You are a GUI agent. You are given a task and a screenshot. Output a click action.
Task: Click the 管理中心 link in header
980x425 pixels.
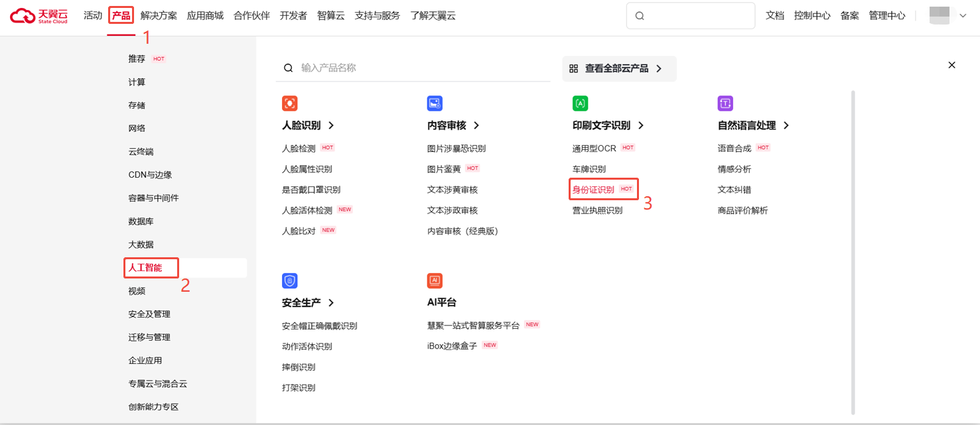(x=886, y=15)
